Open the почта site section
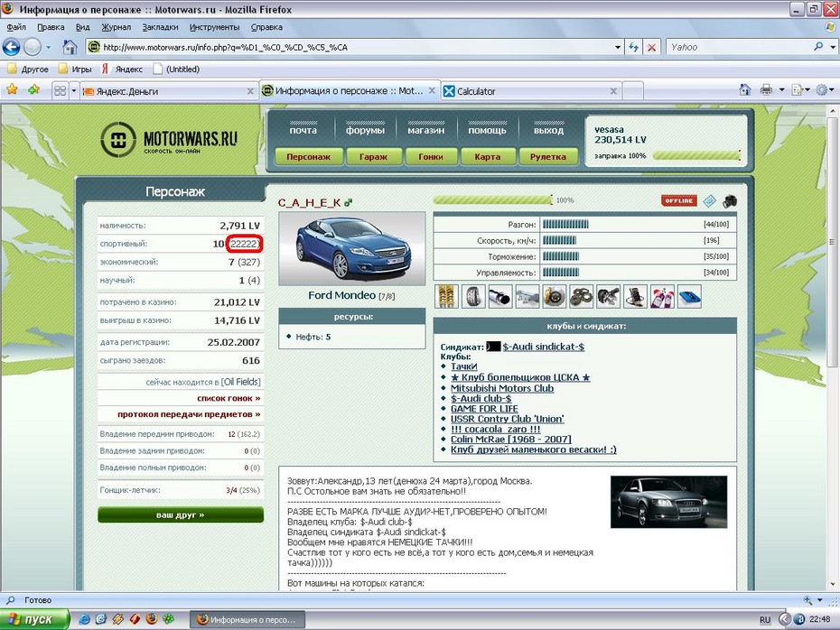 pyautogui.click(x=303, y=130)
